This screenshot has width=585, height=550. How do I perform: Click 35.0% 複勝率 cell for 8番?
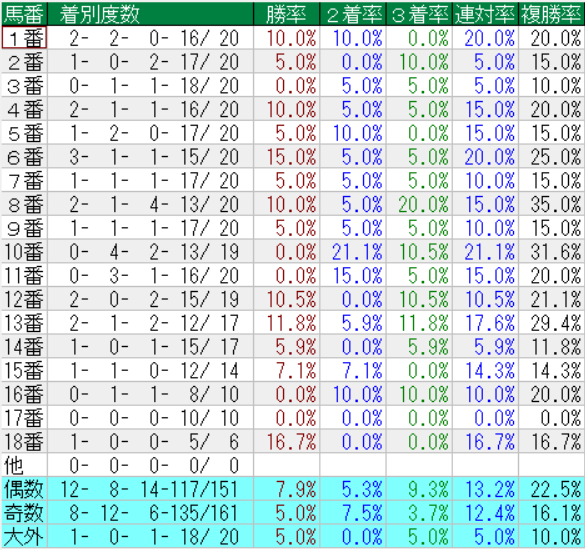coord(551,204)
